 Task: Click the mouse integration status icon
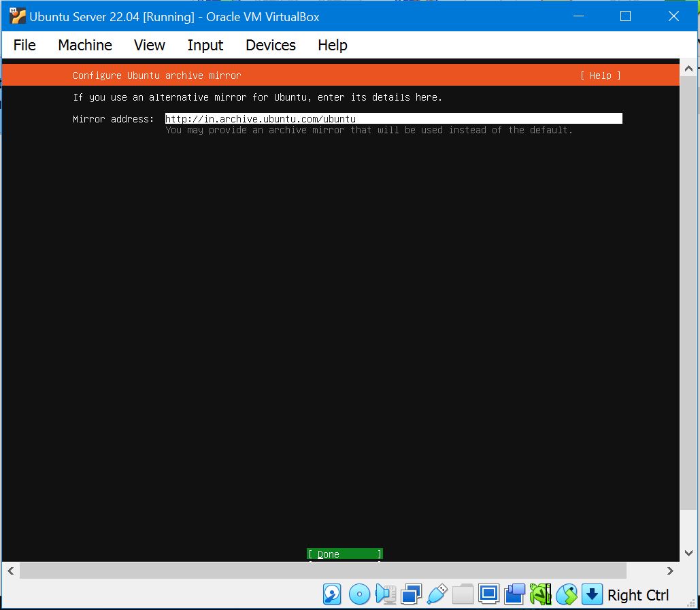pos(567,594)
